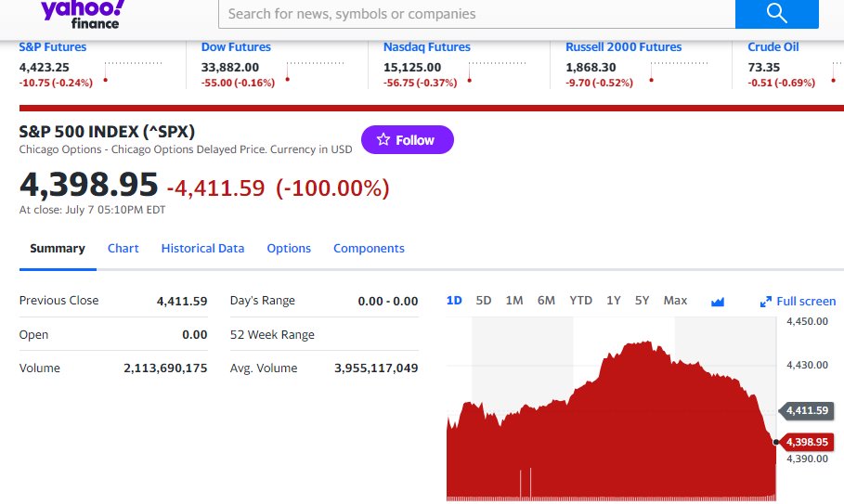
Task: Open the S&P Futures quote link
Action: pos(53,46)
